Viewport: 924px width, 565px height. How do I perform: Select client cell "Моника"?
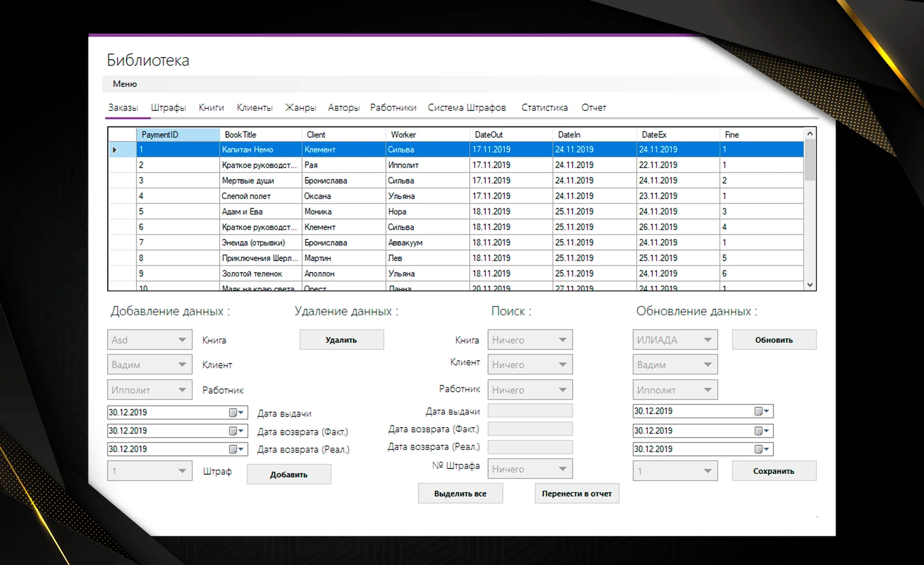(344, 212)
